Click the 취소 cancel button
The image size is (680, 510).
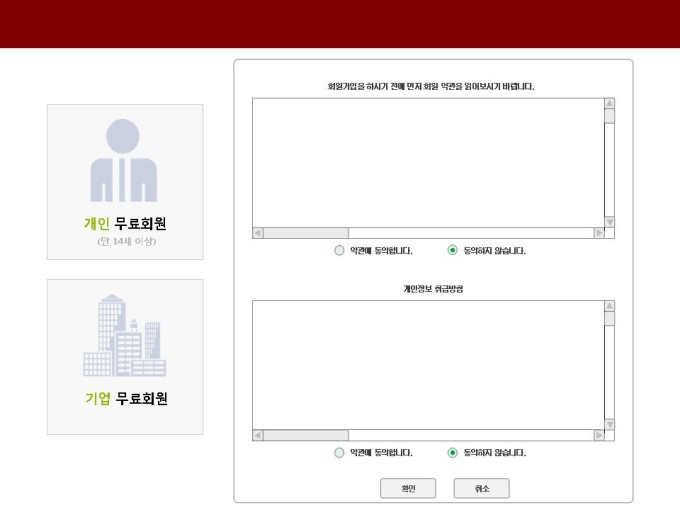coord(482,488)
